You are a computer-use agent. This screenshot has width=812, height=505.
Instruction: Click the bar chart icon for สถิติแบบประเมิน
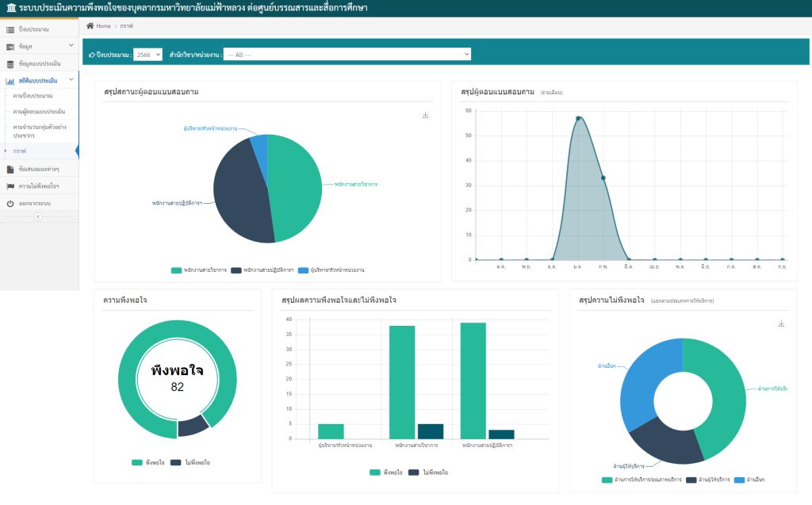tap(10, 81)
